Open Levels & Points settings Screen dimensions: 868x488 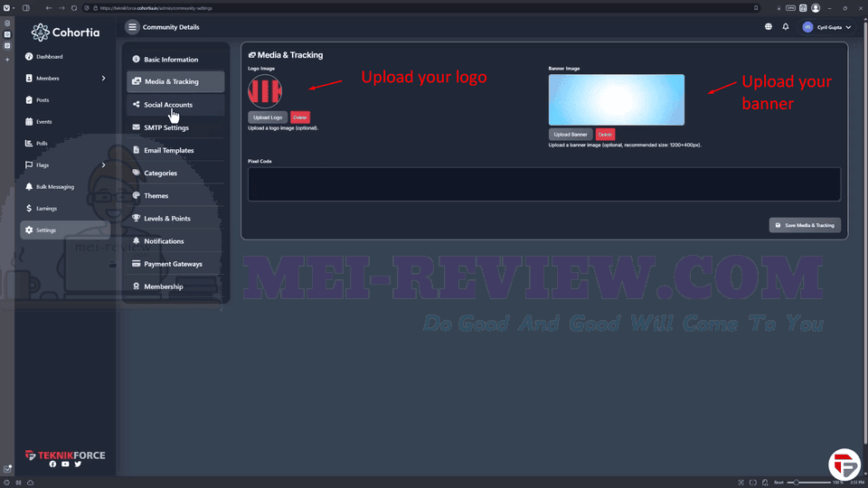point(175,218)
